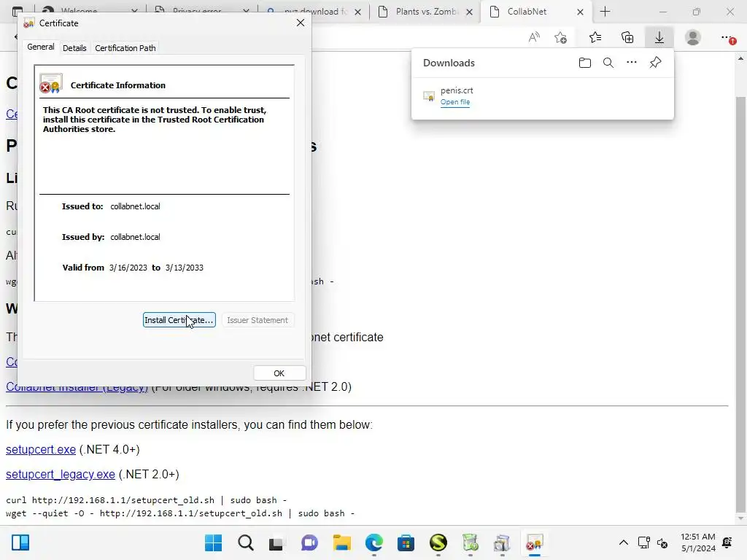Open the Windows Start menu
This screenshot has width=747, height=560.
(x=214, y=542)
